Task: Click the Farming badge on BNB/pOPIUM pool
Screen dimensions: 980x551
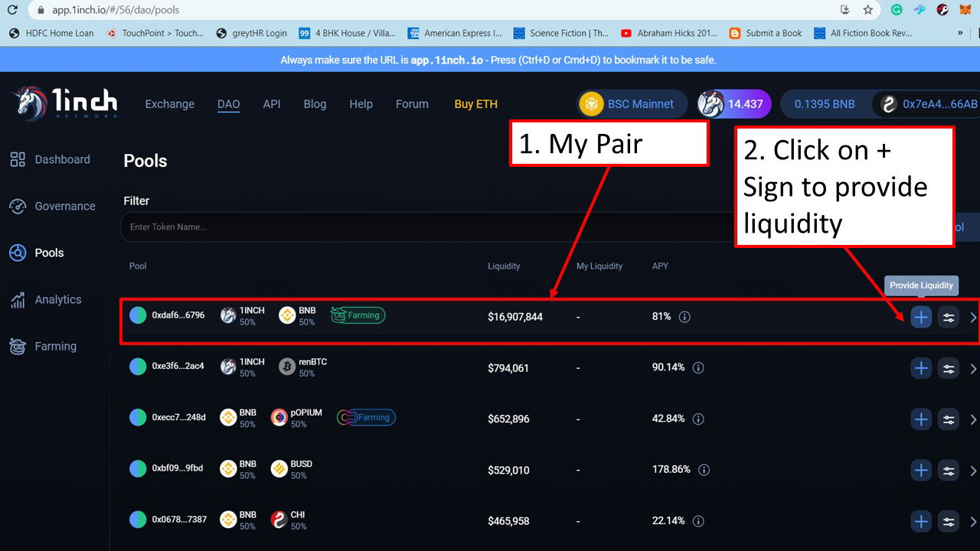Action: pos(366,417)
